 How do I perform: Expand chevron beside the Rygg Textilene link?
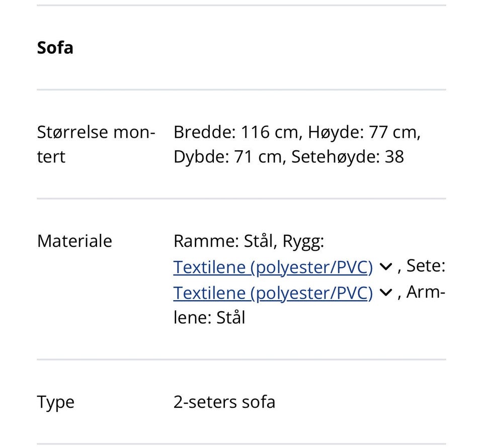385,267
